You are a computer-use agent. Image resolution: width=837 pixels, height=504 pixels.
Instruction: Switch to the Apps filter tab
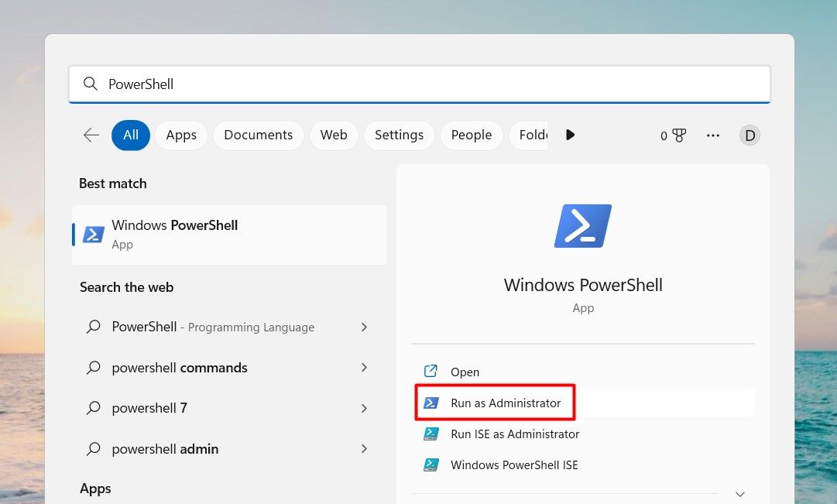pos(180,135)
